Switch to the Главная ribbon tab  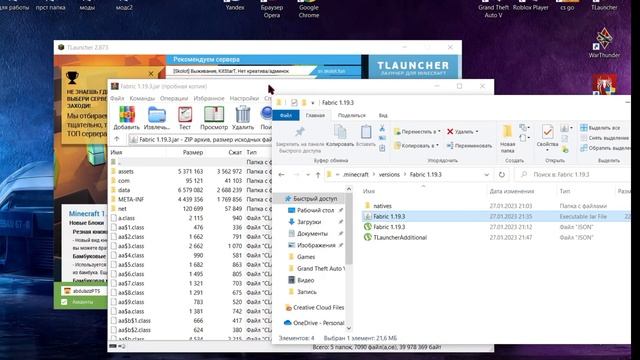(315, 116)
